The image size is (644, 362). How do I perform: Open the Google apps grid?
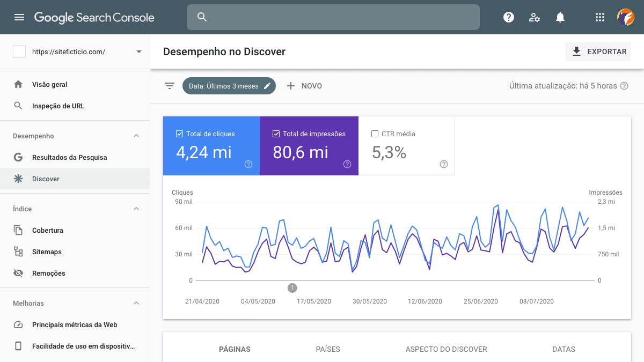[x=600, y=17]
